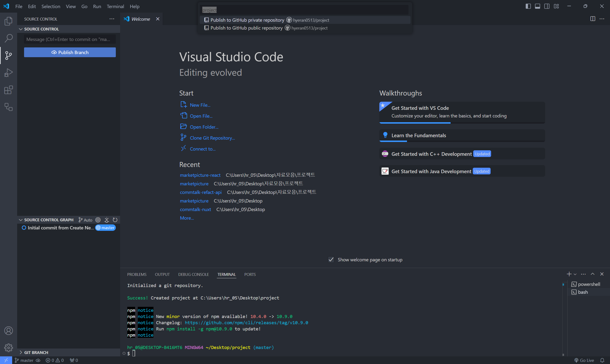Open notifications bell in status bar
Image resolution: width=610 pixels, height=364 pixels.
click(602, 360)
